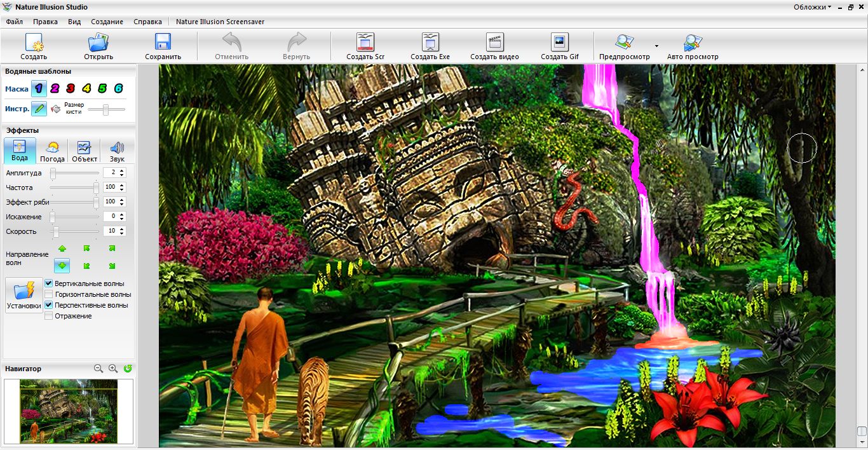Click the vertical scrollbar of the canvas
868x450 pixels.
[x=861, y=254]
